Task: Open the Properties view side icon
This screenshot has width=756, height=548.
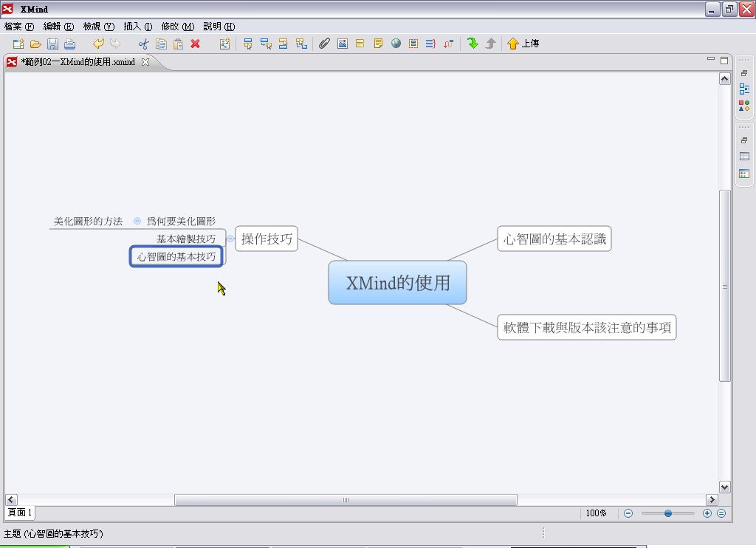Action: (744, 157)
